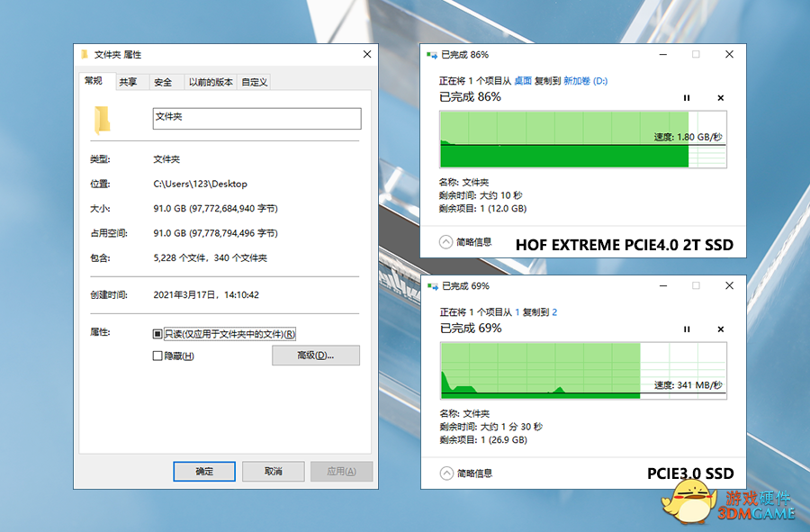The height and width of the screenshot is (532, 810).
Task: Click the size value 91.0 GB (97,772,684,940 字节)
Action: (x=215, y=209)
